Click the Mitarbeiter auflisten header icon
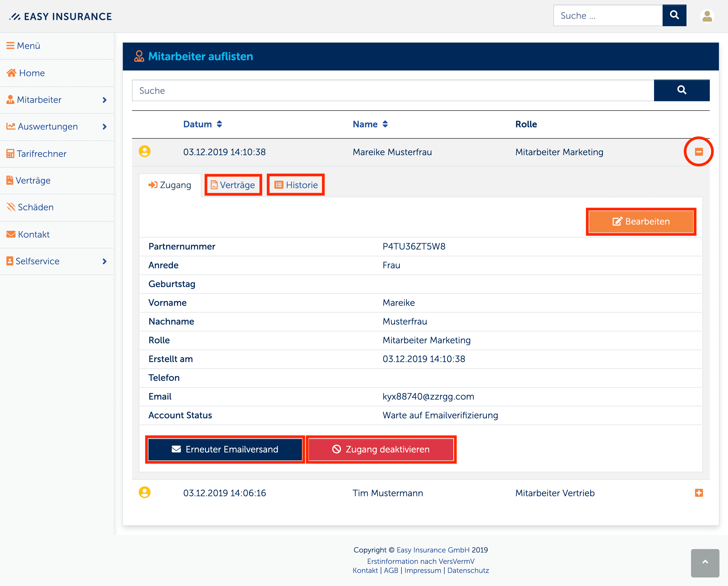 pos(139,56)
